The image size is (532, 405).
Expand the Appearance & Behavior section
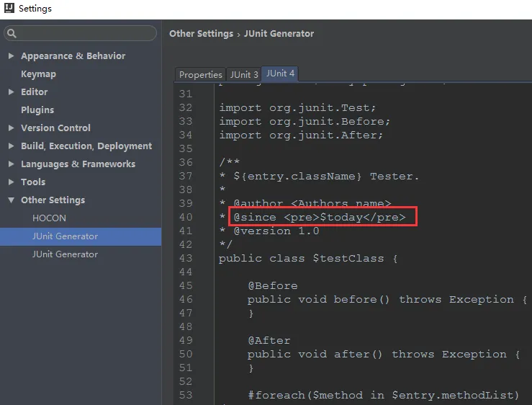11,56
